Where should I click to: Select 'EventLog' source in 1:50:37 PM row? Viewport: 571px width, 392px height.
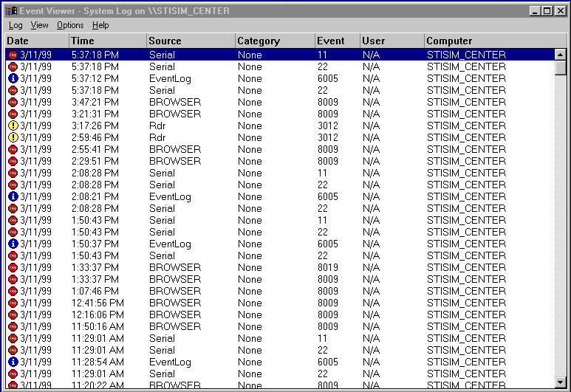tap(170, 244)
